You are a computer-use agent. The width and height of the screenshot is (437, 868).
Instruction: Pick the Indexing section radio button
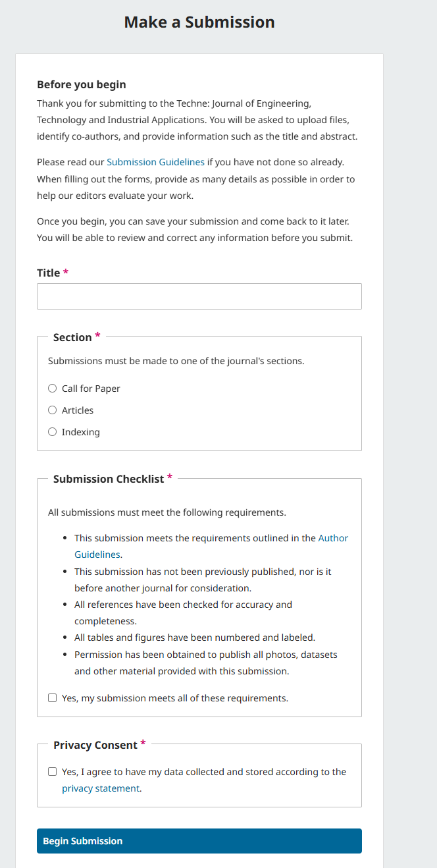[53, 432]
